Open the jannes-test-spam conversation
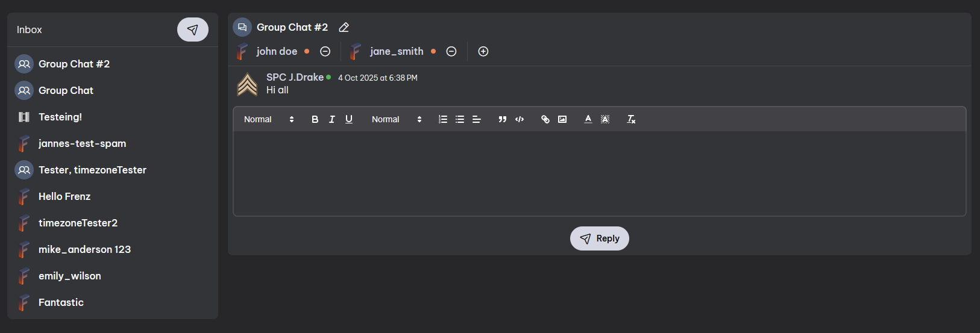 82,143
